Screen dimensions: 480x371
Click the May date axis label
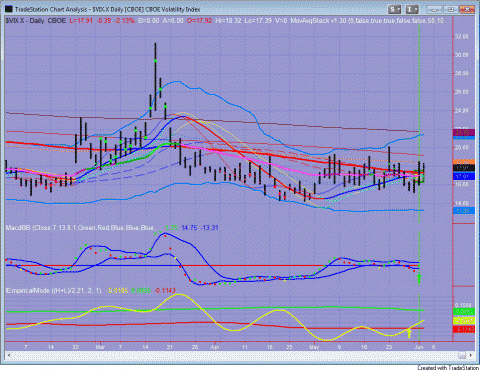(314, 347)
